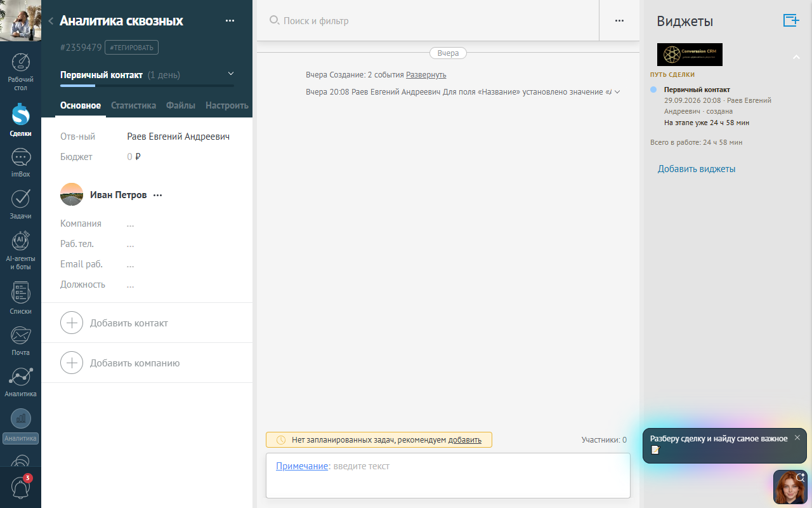This screenshot has height=508, width=812.
Task: Click Добавить виджеты link
Action: (x=697, y=169)
